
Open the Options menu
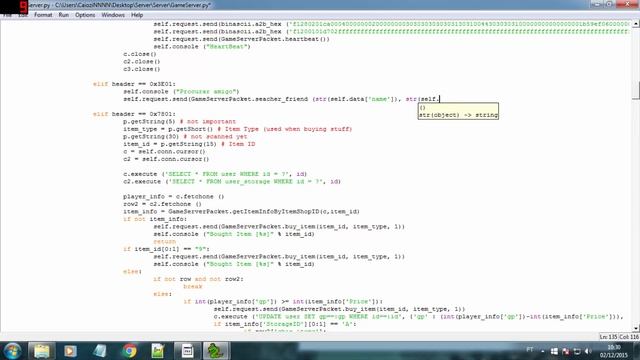[x=85, y=15]
